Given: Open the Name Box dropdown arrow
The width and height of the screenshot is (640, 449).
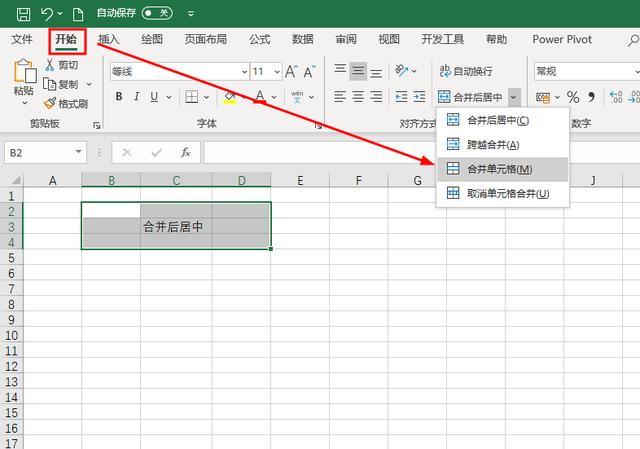Looking at the screenshot, I should [x=79, y=153].
